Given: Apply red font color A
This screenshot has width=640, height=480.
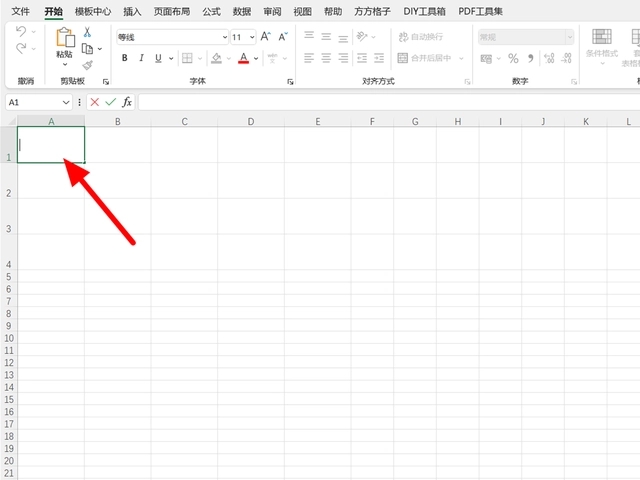Looking at the screenshot, I should [244, 58].
